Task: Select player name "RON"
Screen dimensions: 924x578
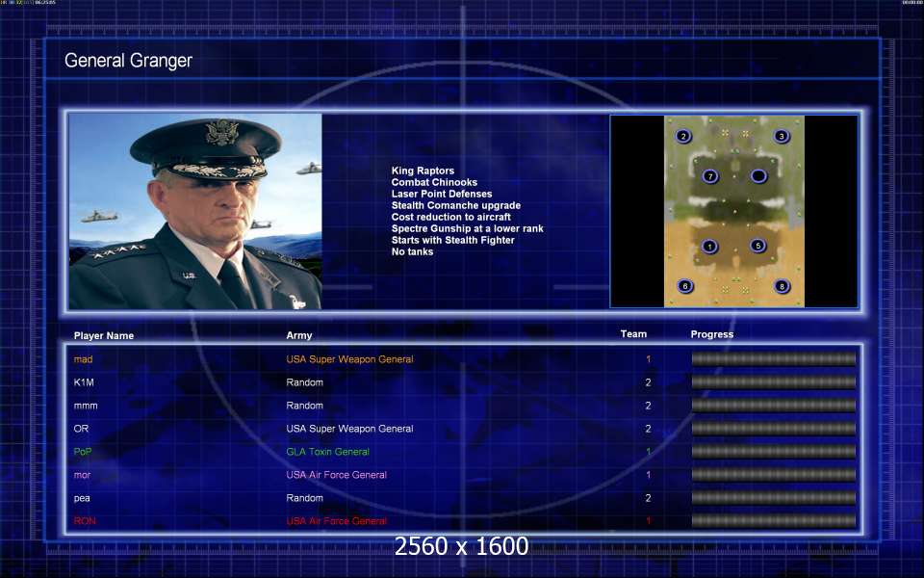Action: point(85,521)
